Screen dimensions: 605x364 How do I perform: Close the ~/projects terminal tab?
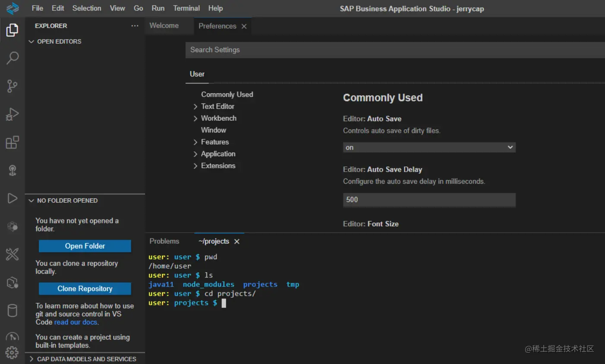(237, 242)
